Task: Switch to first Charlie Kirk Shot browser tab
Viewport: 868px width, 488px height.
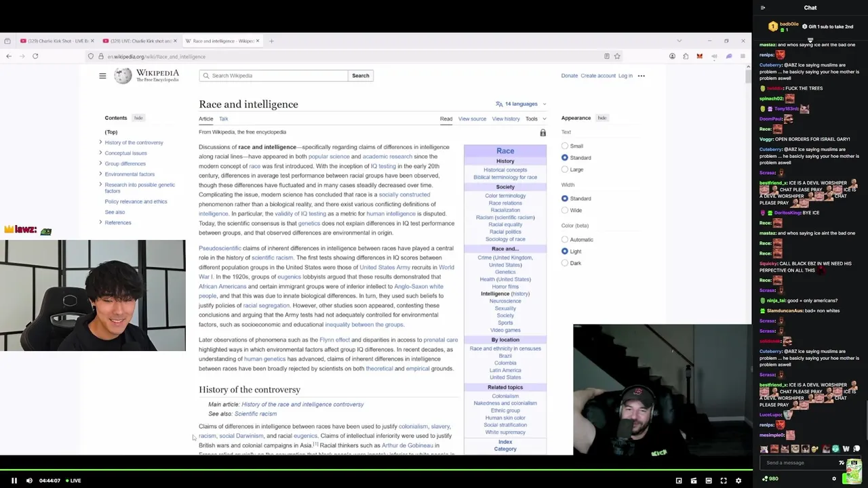Action: pos(57,41)
